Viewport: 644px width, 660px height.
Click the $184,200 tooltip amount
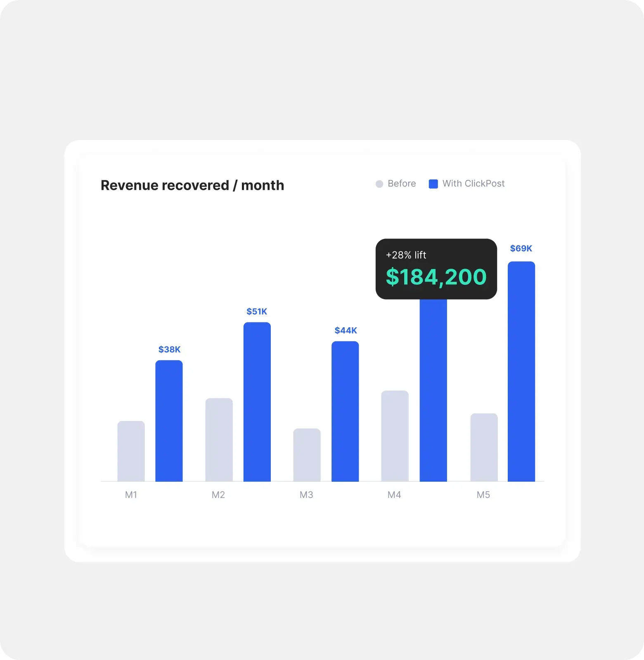(x=436, y=277)
